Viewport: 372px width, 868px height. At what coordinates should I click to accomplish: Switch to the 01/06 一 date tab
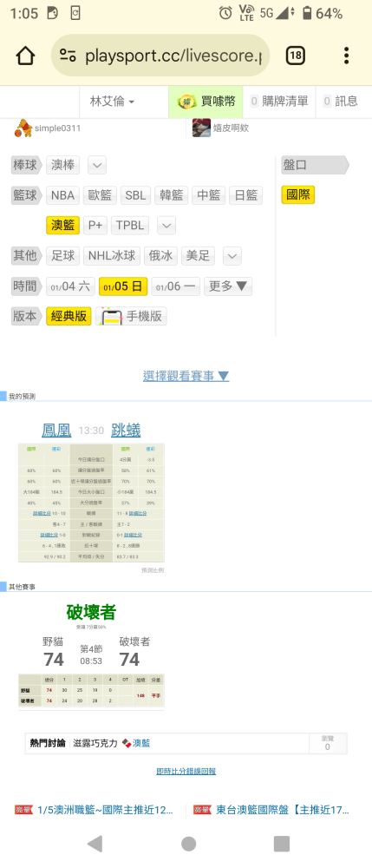176,286
